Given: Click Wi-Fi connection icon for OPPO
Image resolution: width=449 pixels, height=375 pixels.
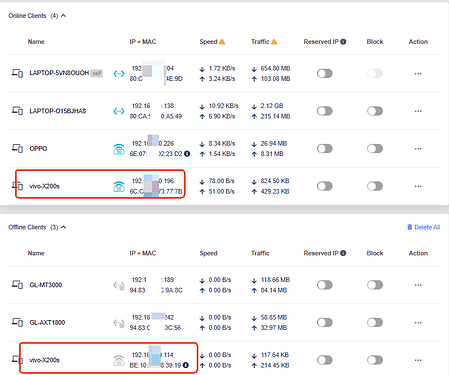Looking at the screenshot, I should (x=119, y=149).
